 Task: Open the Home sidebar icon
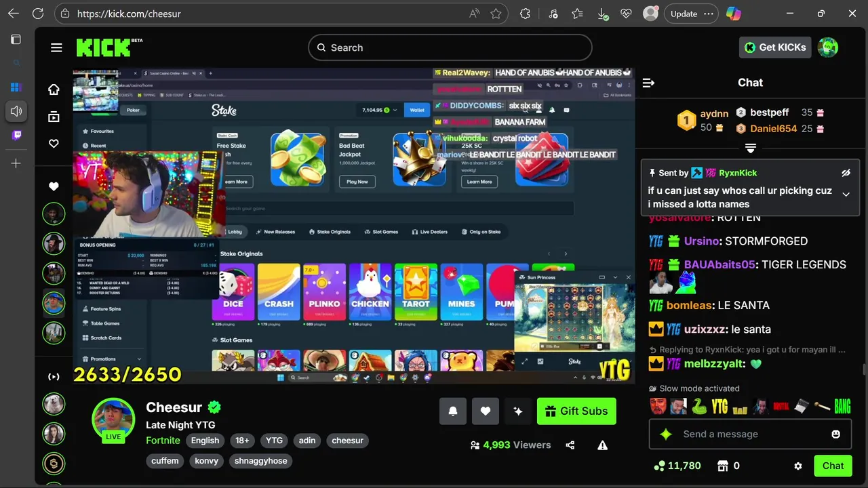(x=54, y=89)
